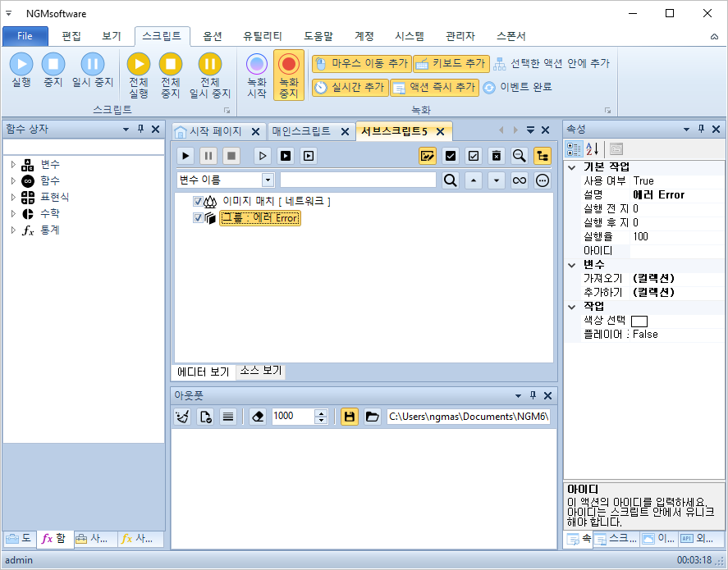The width and height of the screenshot is (728, 570).
Task: Click the output path field C:\Users\ngmas
Action: (469, 417)
